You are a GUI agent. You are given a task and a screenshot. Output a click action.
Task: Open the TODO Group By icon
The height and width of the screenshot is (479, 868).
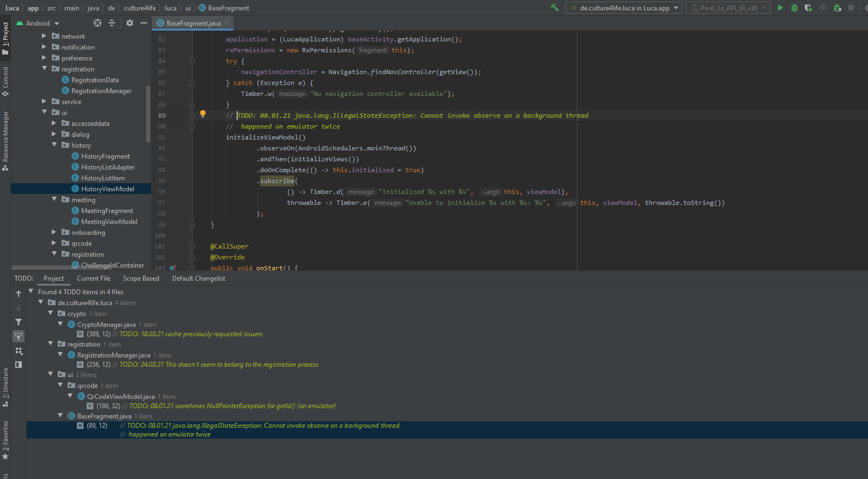coord(19,350)
